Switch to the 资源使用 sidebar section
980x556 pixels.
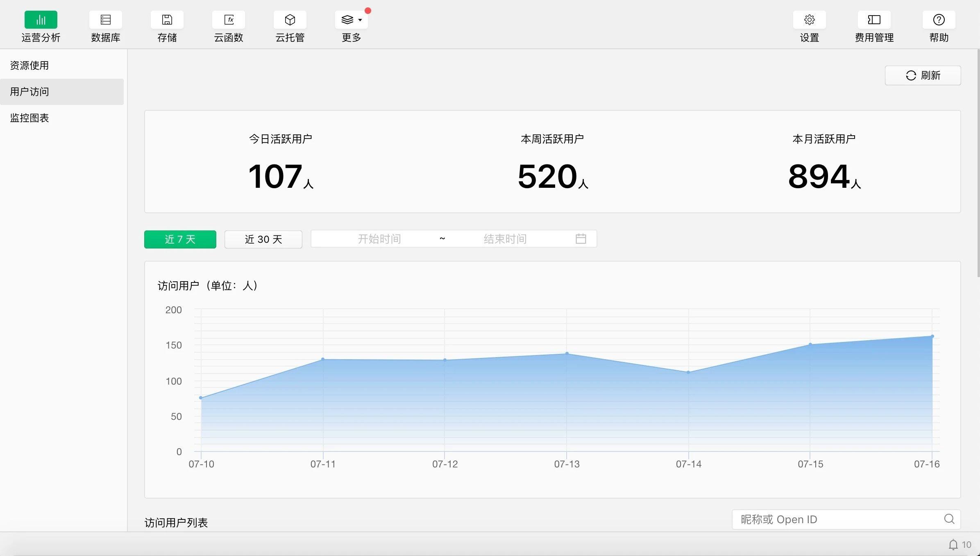[29, 65]
